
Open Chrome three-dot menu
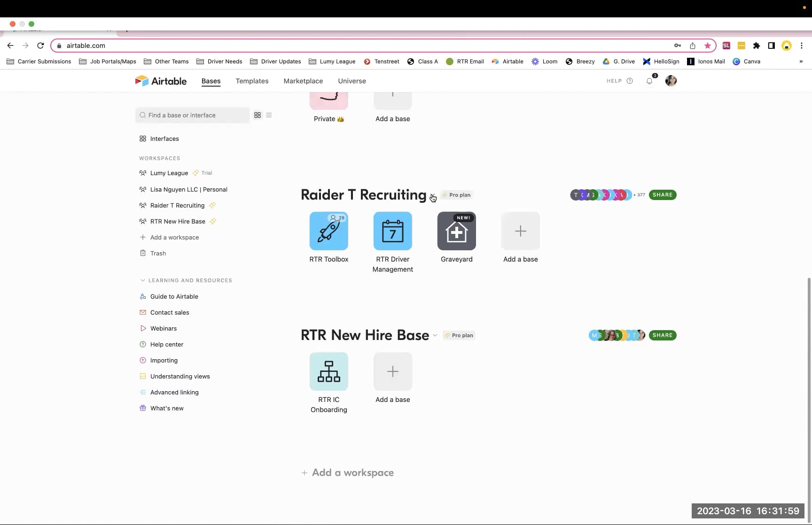[x=802, y=46]
